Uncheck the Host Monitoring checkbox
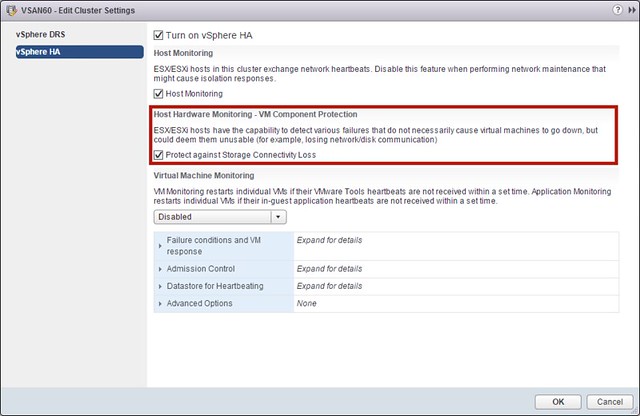This screenshot has width=640, height=416. tap(158, 93)
